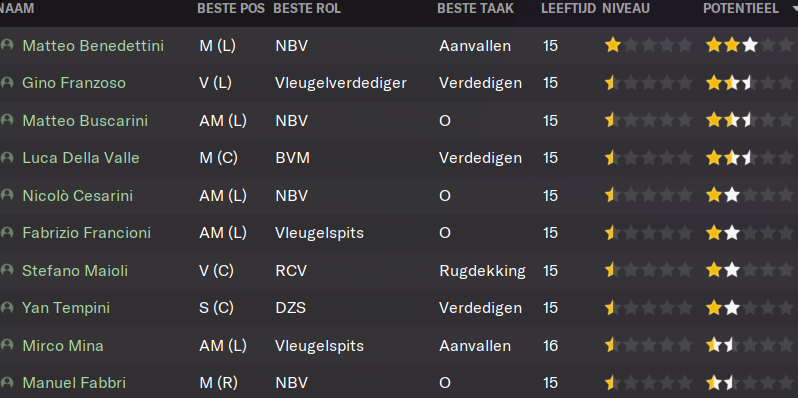Sort by the BESTE POS column header
This screenshot has height=398, width=798.
pos(231,9)
